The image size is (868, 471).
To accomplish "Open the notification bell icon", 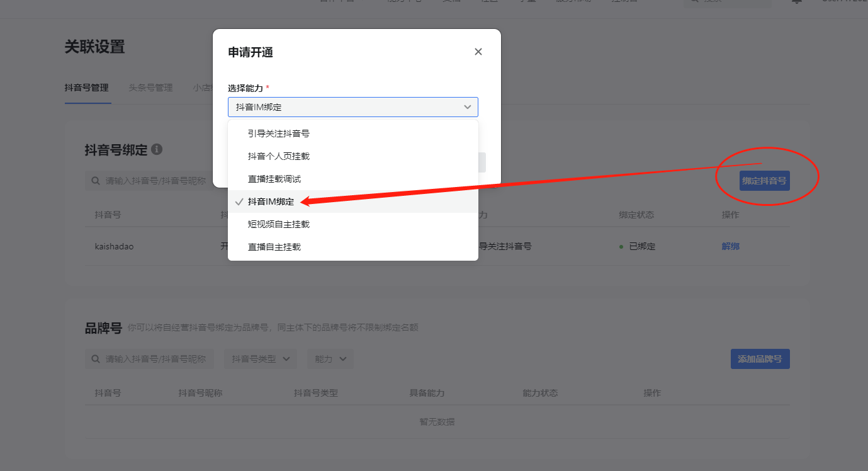I will click(x=796, y=2).
